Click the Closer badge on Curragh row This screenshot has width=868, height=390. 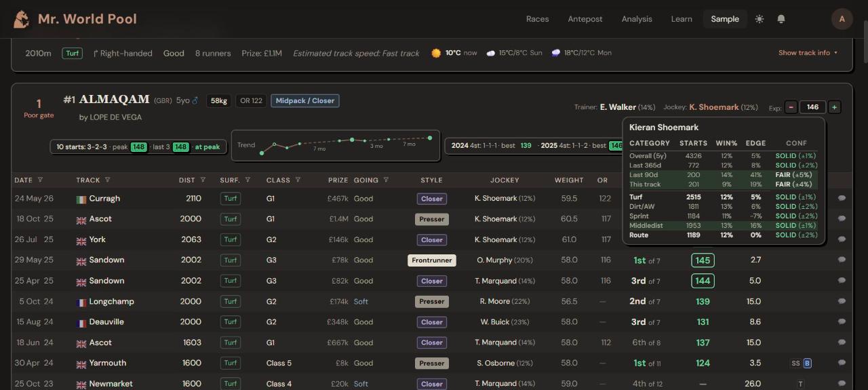431,199
